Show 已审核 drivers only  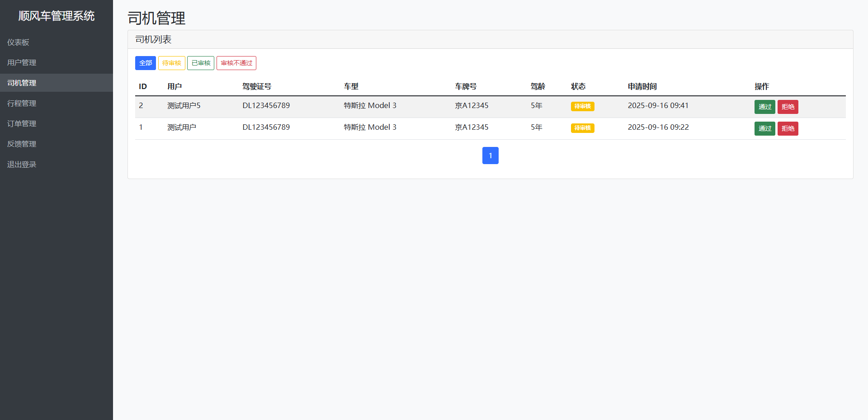[201, 63]
